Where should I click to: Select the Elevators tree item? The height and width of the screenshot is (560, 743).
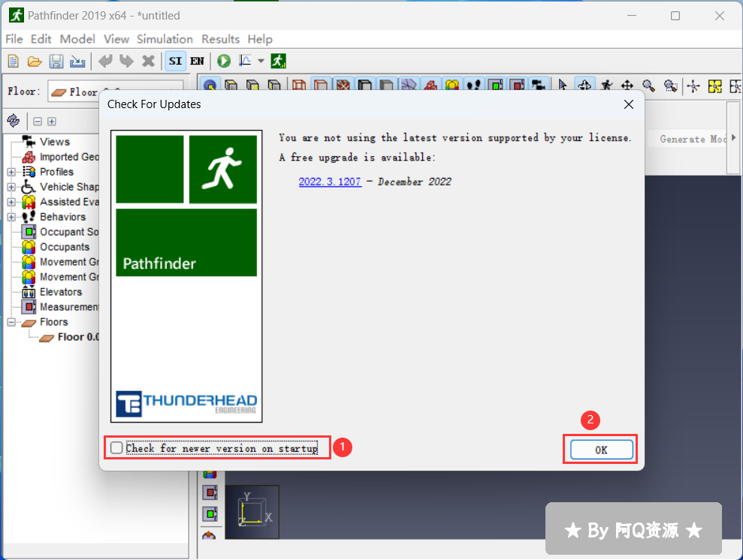[x=61, y=291]
